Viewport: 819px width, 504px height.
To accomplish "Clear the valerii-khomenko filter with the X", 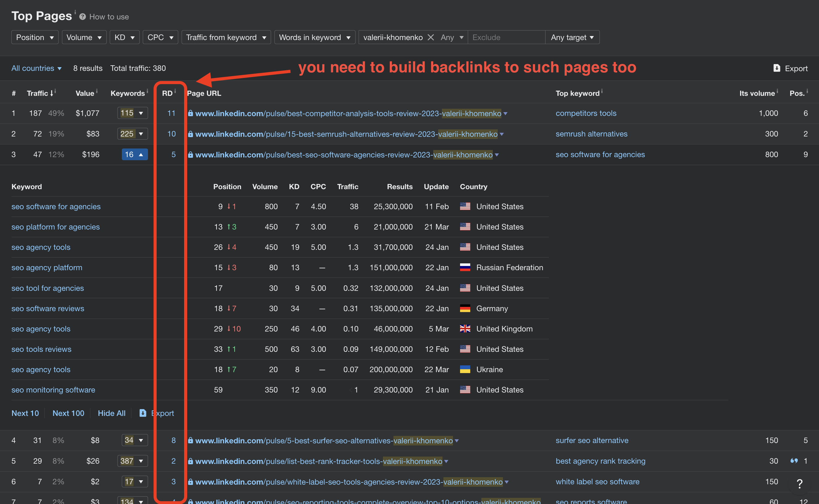I will 431,37.
